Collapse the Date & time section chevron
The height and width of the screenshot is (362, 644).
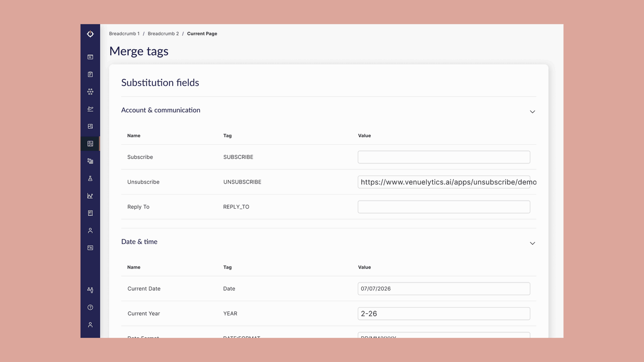pyautogui.click(x=532, y=243)
